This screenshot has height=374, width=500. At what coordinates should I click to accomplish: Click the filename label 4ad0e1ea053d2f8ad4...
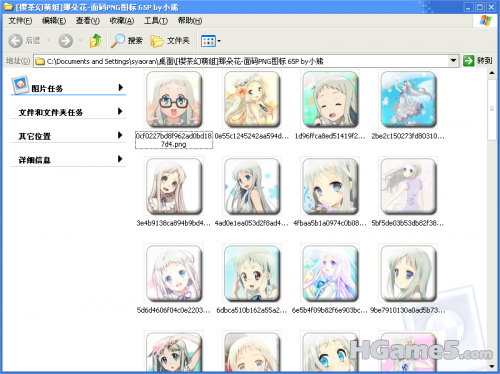click(x=252, y=223)
